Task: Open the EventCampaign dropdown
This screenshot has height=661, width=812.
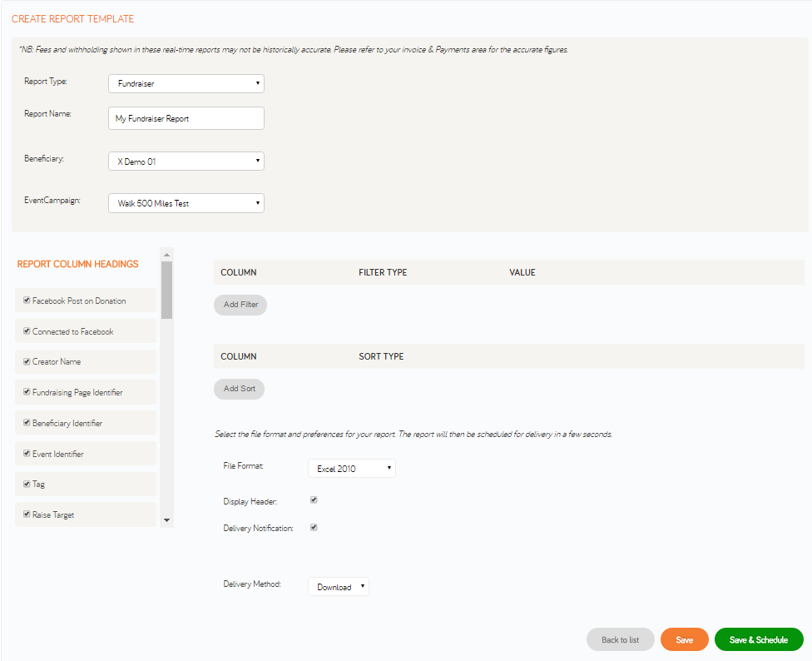Action: point(186,202)
